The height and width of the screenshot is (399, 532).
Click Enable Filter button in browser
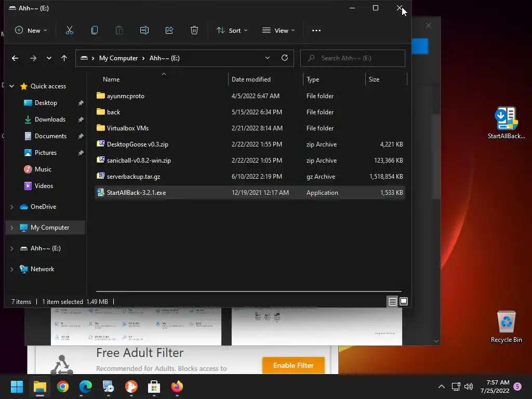[294, 365]
